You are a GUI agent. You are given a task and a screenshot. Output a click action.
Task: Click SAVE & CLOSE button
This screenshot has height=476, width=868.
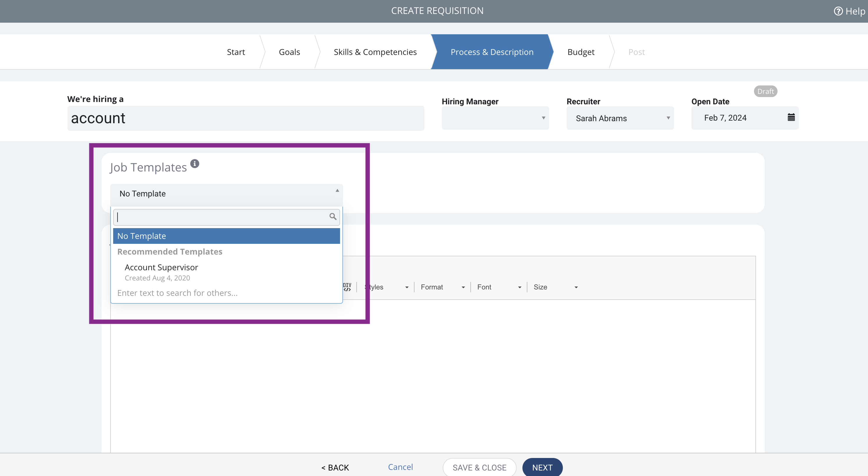[479, 467]
